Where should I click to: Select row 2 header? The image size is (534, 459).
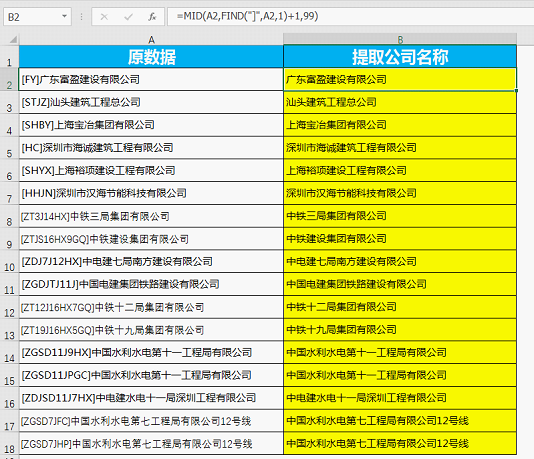click(9, 79)
